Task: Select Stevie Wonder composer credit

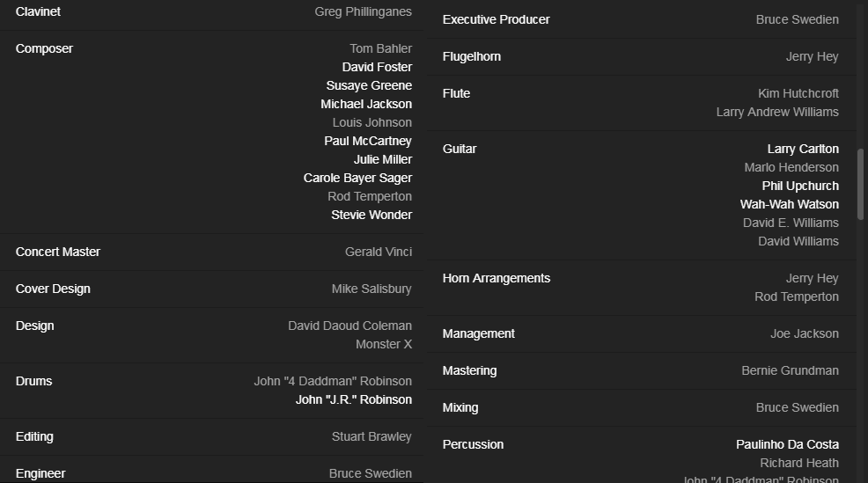Action: click(371, 215)
